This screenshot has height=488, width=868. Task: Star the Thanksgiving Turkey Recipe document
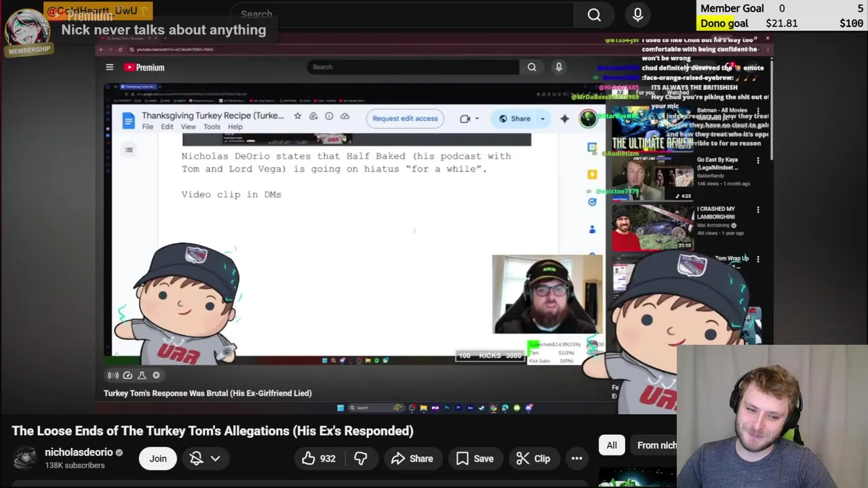pyautogui.click(x=297, y=116)
